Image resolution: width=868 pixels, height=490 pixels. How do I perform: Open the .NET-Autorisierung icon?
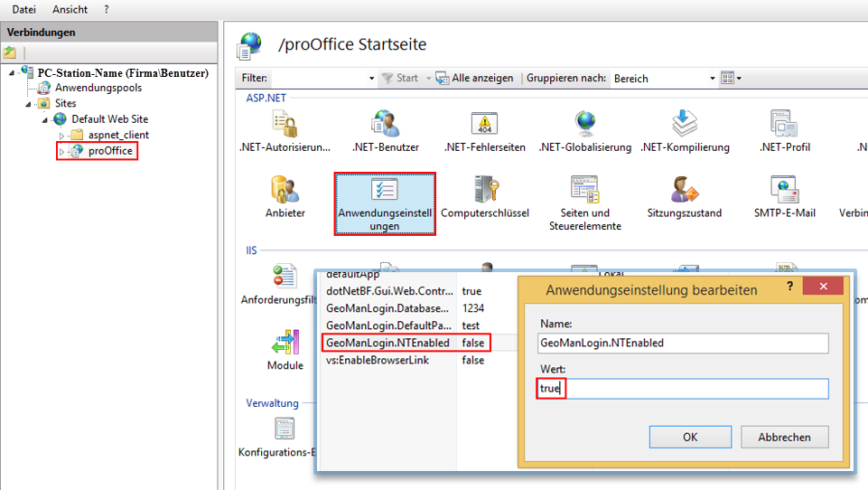pyautogui.click(x=285, y=125)
